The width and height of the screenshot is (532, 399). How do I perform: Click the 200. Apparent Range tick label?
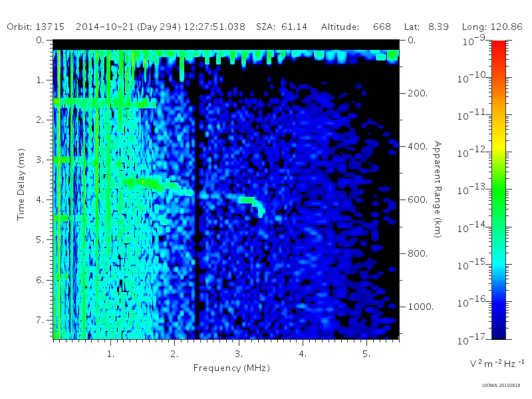coord(418,93)
